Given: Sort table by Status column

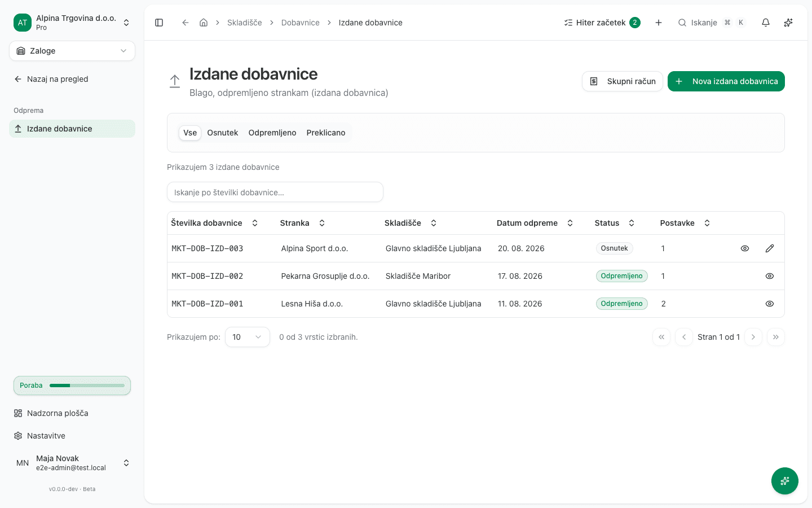Looking at the screenshot, I should coord(615,223).
